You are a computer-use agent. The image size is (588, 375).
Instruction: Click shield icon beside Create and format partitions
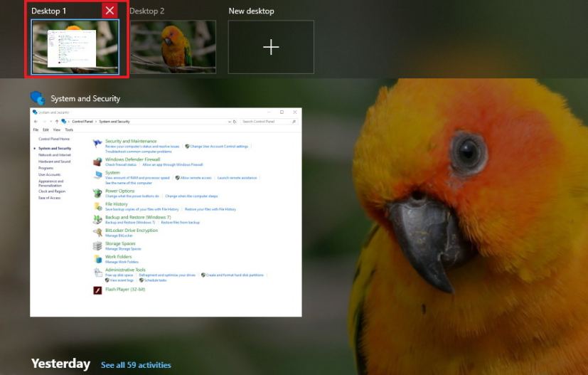tap(203, 275)
